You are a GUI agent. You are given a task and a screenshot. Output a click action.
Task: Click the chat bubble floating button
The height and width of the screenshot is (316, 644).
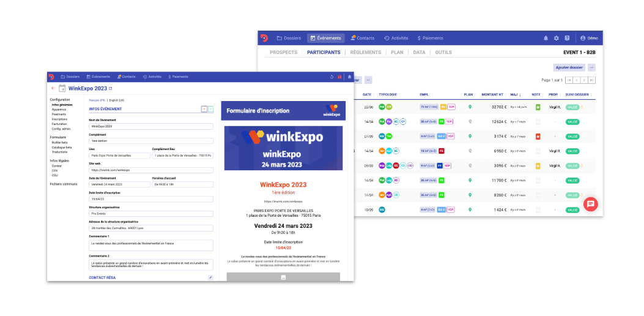591,204
